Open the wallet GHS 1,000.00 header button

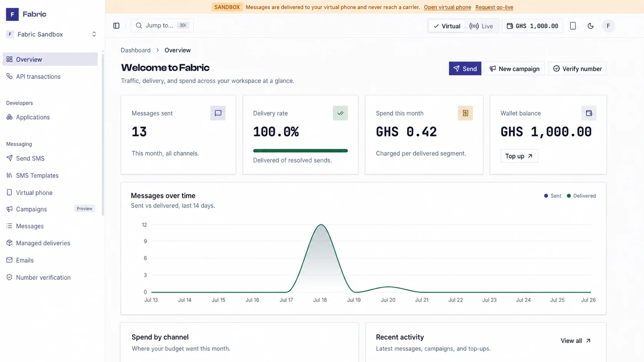(x=532, y=26)
